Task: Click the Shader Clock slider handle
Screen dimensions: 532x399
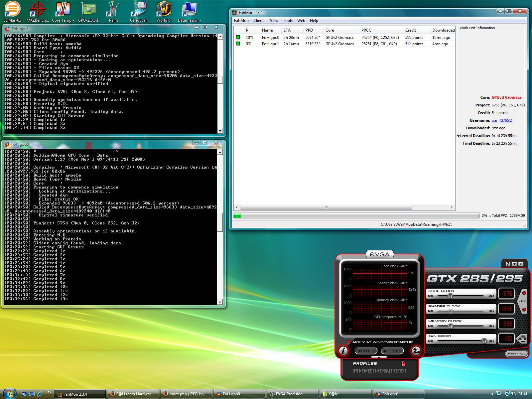Action: click(x=451, y=311)
